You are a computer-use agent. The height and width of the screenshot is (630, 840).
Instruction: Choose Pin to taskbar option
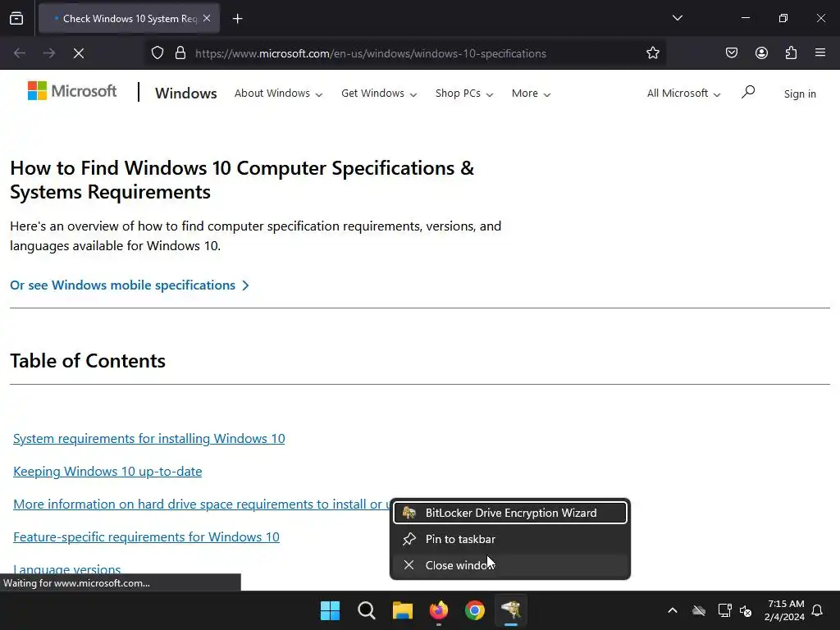click(x=510, y=539)
